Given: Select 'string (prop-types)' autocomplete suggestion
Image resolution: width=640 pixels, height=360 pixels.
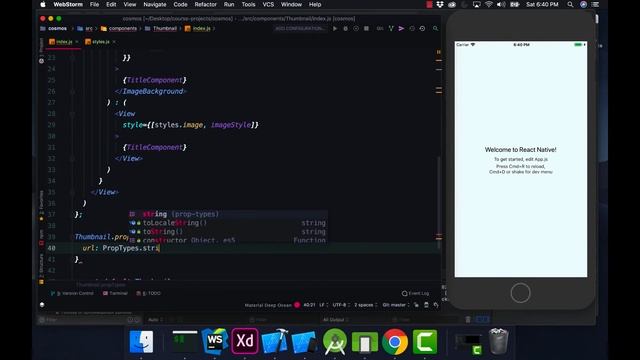Looking at the screenshot, I should 228,214.
